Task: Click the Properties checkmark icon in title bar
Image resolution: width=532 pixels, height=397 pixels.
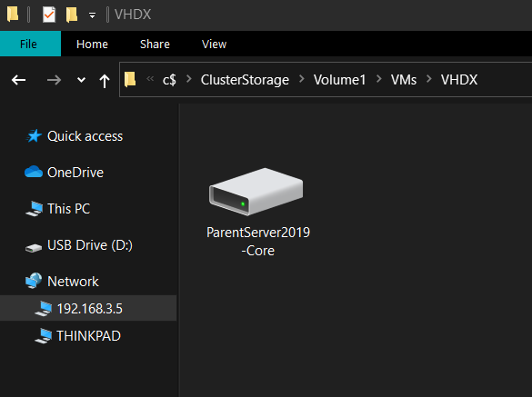Action: [x=49, y=15]
